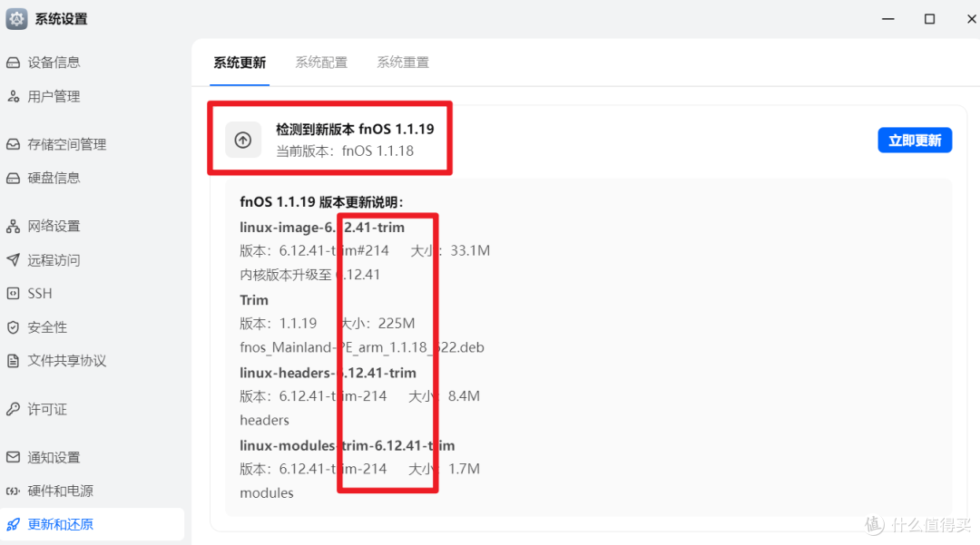Click the 用户管理 user icon
The image size is (980, 545).
13,96
